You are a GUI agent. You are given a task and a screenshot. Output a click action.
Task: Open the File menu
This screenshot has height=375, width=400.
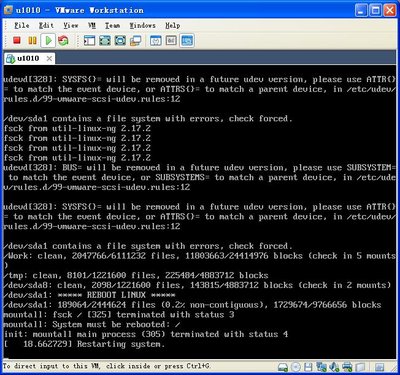(22, 25)
